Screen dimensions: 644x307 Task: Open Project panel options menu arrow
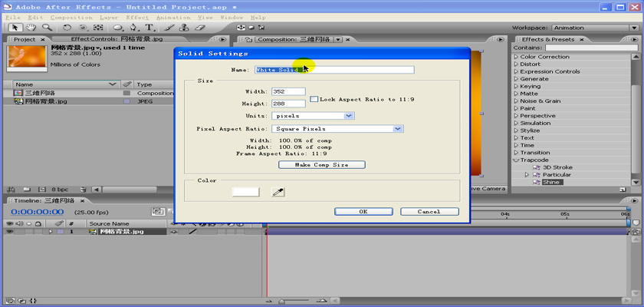coord(222,39)
